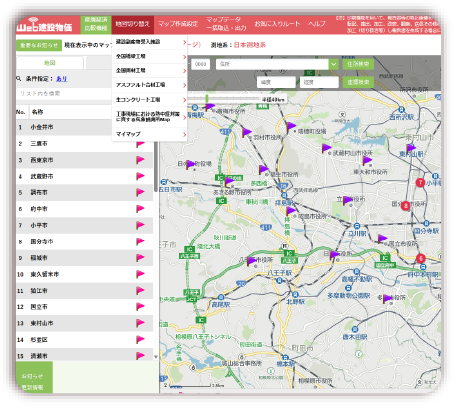Image resolution: width=456 pixels, height=408 pixels.
Task: Click the pink flag in the 西東京市 row
Action: [140, 160]
